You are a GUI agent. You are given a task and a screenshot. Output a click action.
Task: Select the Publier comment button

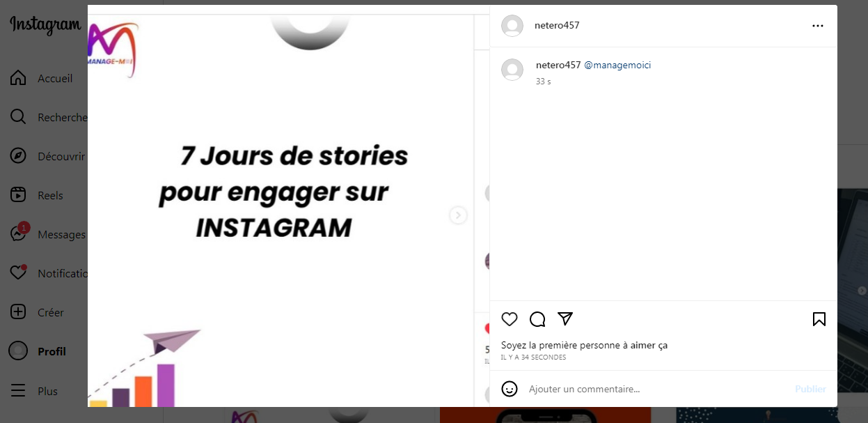(810, 389)
